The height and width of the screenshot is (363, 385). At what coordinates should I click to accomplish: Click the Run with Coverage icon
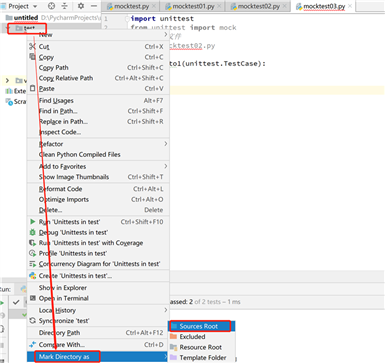point(32,243)
